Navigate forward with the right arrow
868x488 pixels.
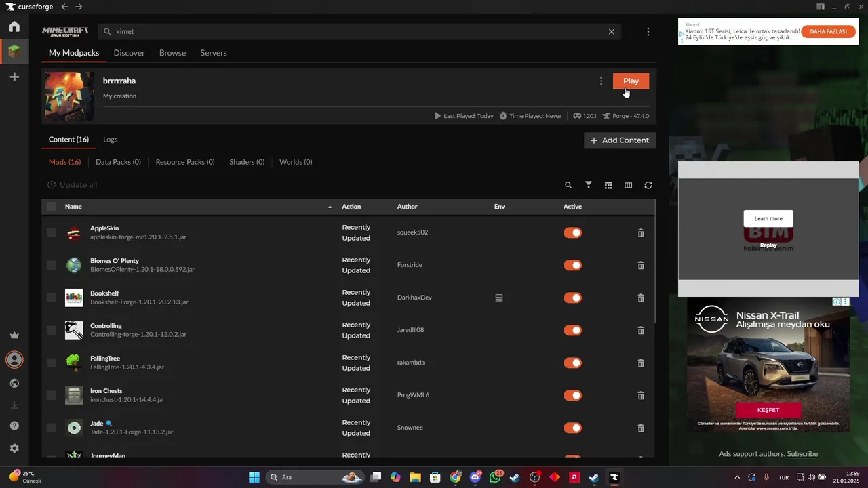click(x=79, y=7)
